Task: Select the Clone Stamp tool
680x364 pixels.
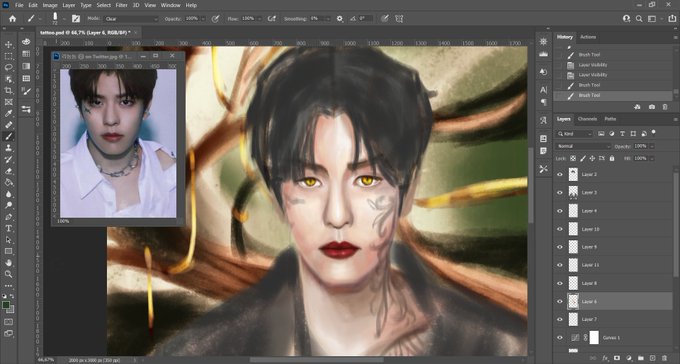Action: click(x=8, y=148)
